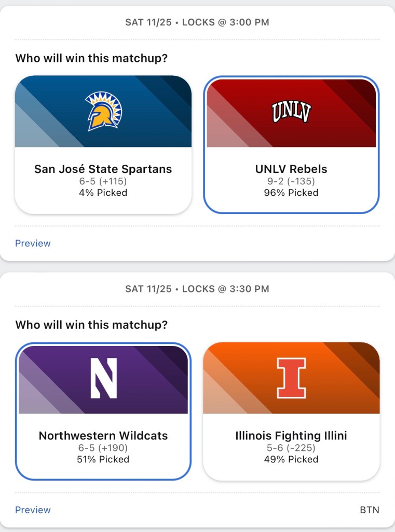Tap the "96% Picked" percentage
The width and height of the screenshot is (395, 532).
[291, 193]
